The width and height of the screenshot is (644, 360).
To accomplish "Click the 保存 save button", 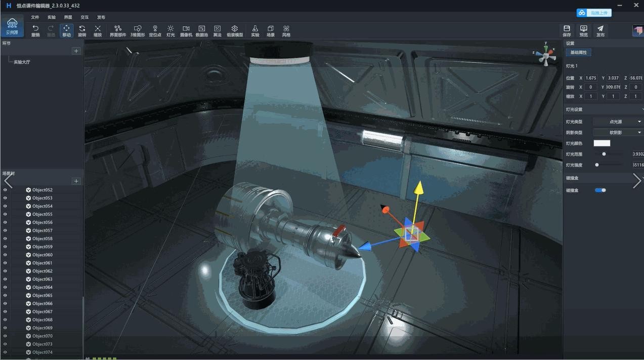I will (x=567, y=30).
